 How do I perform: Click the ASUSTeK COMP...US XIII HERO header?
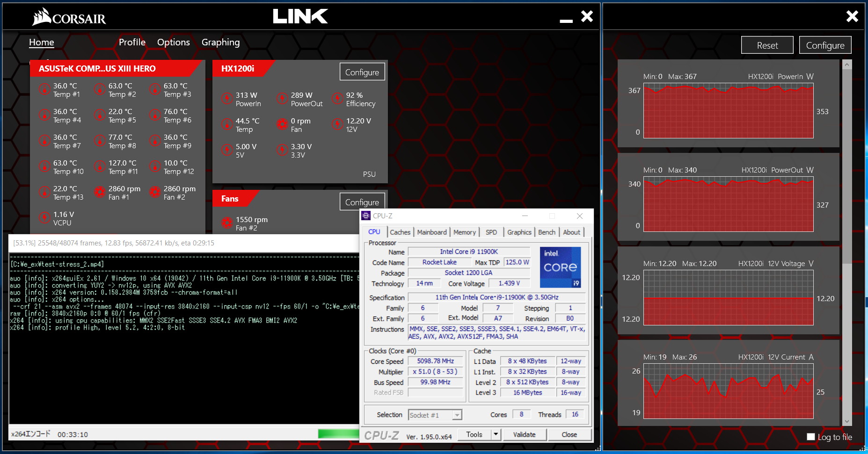click(x=97, y=68)
